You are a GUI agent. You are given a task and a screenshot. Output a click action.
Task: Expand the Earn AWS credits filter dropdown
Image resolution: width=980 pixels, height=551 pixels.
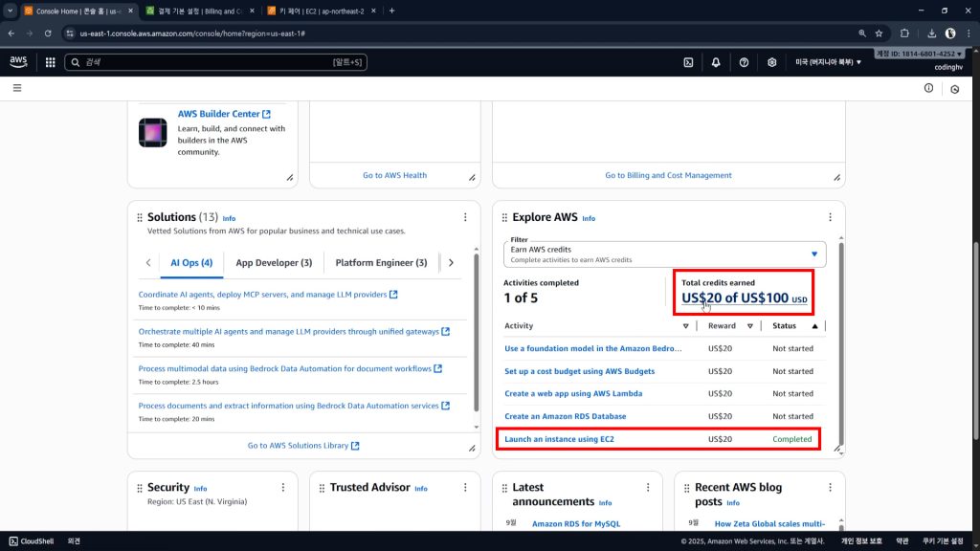tap(664, 254)
